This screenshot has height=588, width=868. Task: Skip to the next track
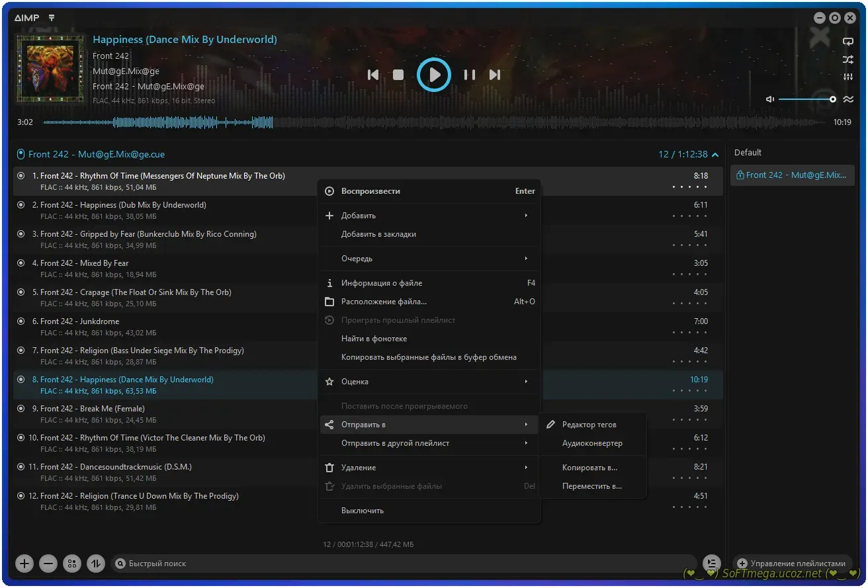(495, 75)
